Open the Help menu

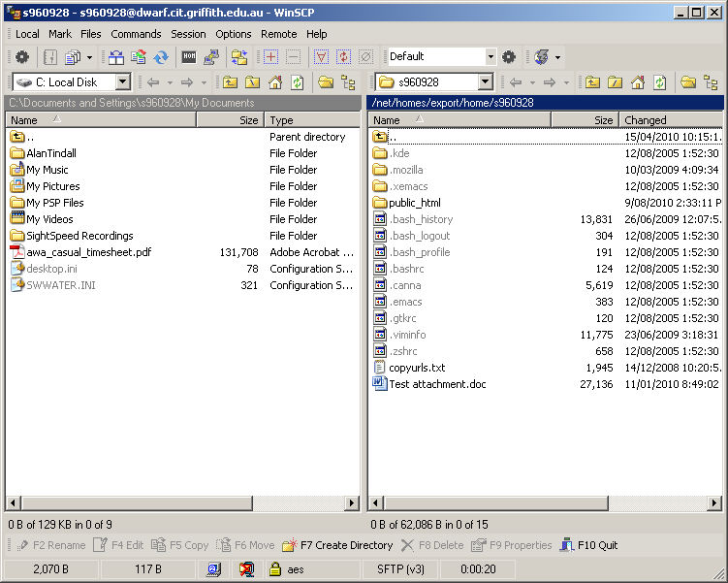tap(317, 34)
